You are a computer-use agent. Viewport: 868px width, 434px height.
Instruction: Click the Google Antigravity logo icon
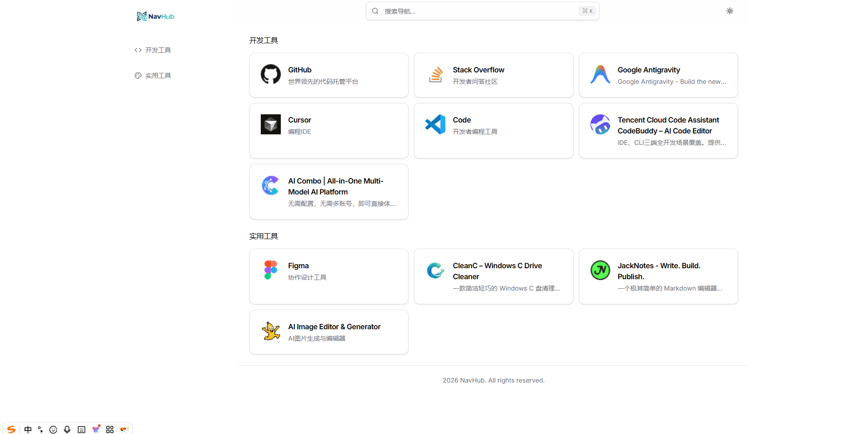point(600,75)
